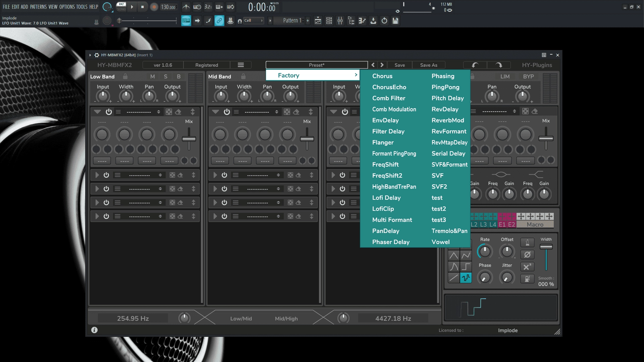Click the LFO x² button
The image size is (644, 362).
coord(527,267)
